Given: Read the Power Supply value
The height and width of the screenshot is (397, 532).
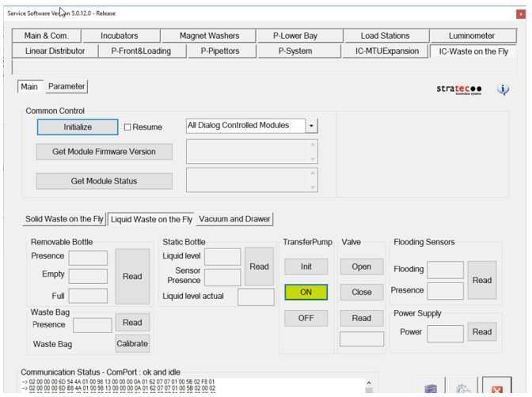Looking at the screenshot, I should pos(481,332).
